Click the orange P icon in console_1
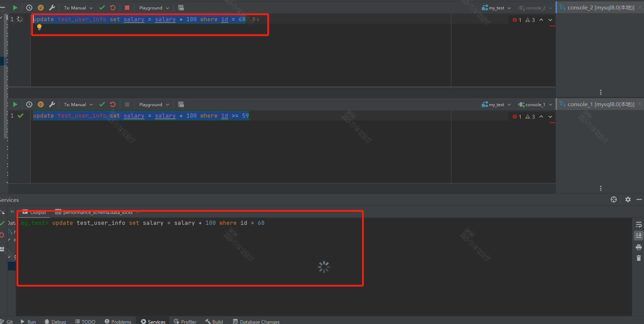Viewport: 644px width, 324px height. coord(41,104)
